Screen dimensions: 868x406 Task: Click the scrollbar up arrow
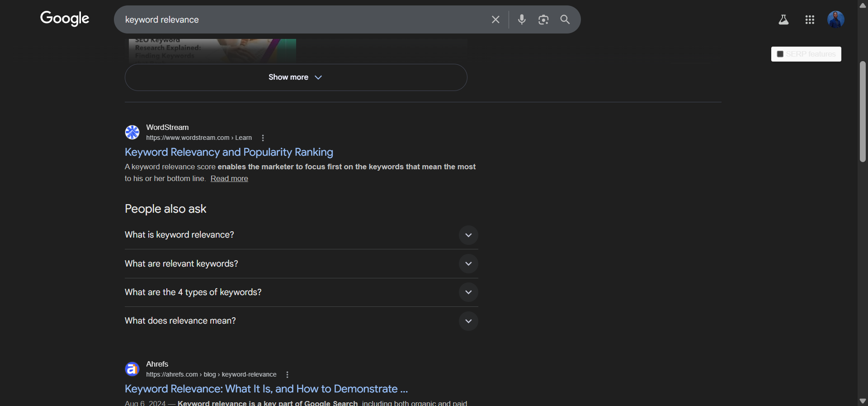[863, 5]
